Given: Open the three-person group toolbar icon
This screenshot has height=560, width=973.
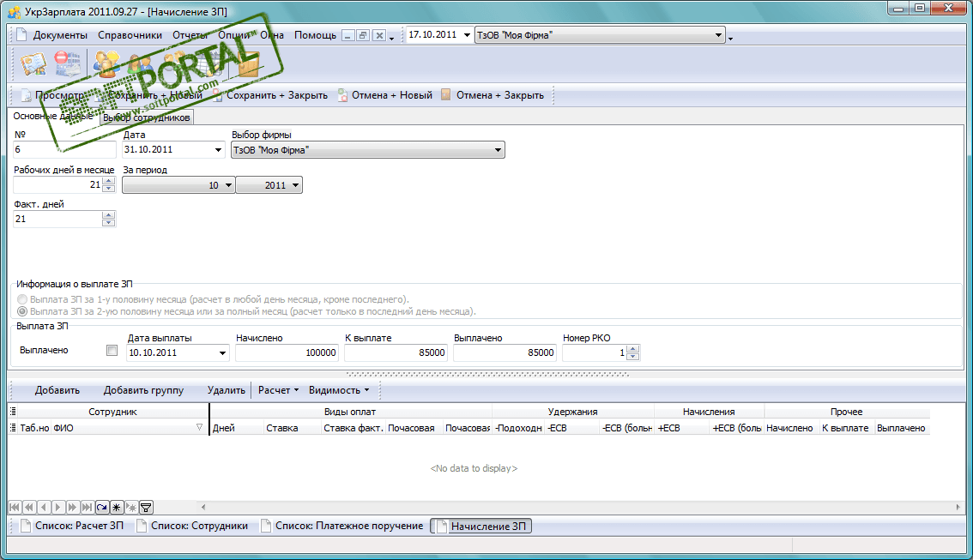Looking at the screenshot, I should pyautogui.click(x=106, y=63).
